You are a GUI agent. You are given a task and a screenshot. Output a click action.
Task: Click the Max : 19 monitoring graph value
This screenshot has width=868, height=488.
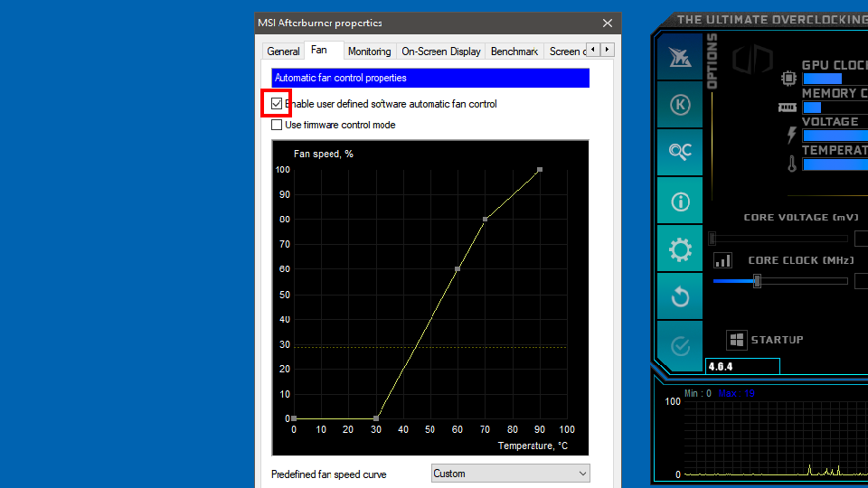tap(736, 393)
